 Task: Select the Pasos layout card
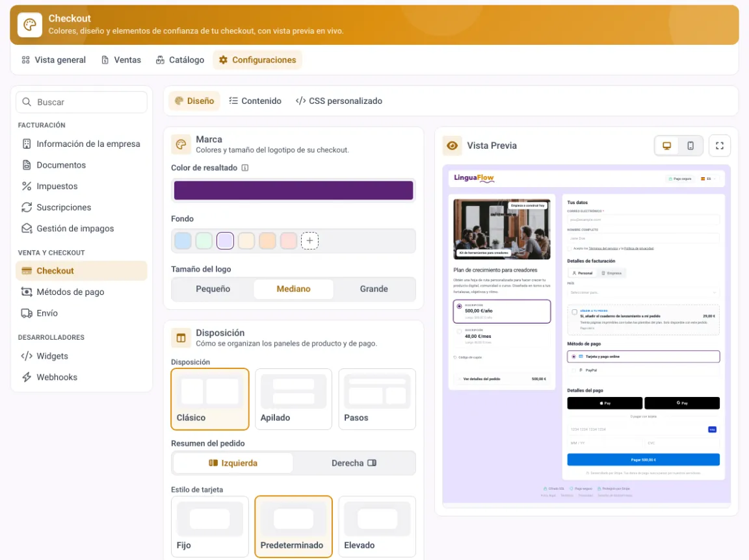point(377,399)
